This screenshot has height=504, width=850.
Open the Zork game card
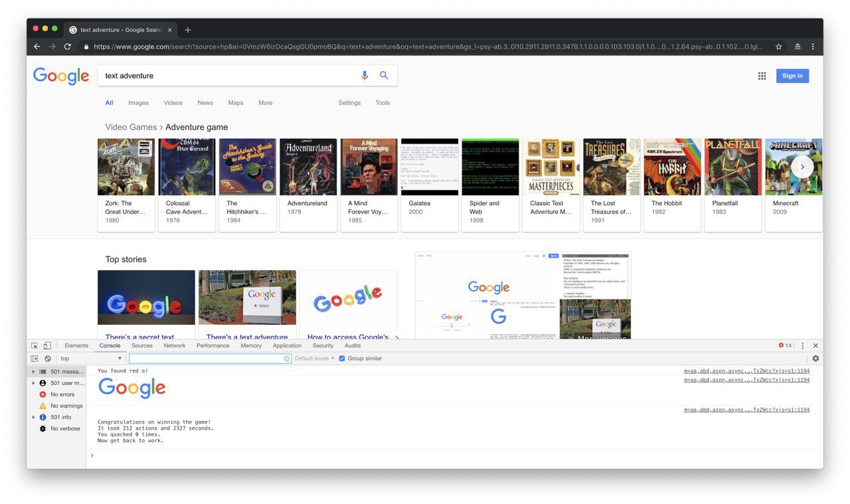[x=126, y=185]
